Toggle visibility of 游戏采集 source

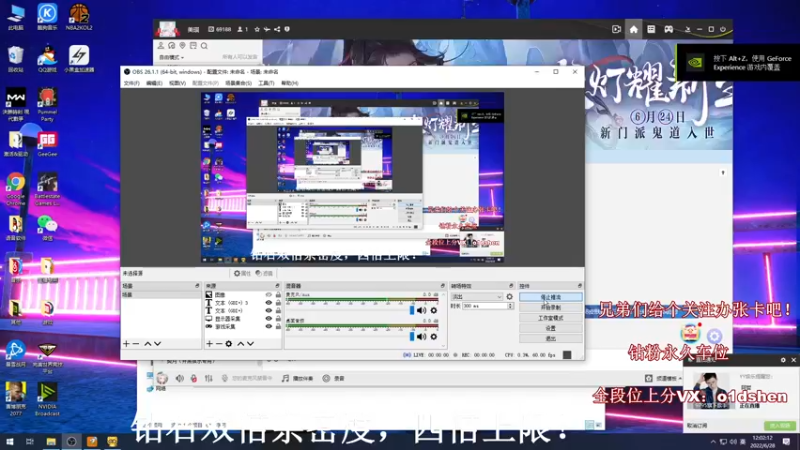[268, 326]
